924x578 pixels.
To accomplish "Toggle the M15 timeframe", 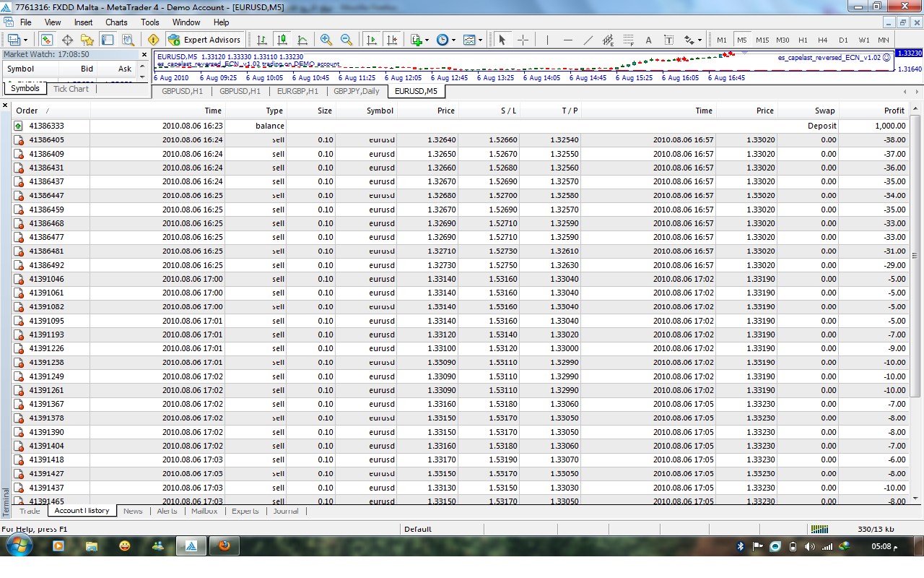I will point(762,40).
